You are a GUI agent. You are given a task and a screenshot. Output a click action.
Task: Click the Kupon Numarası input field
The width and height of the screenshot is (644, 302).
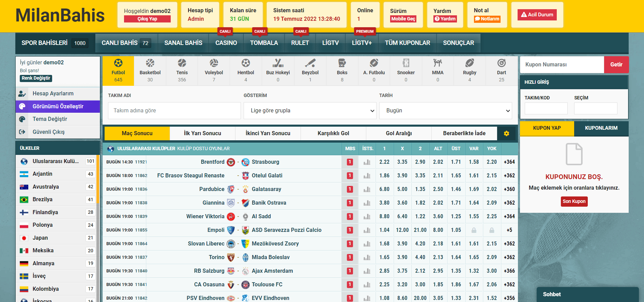click(562, 65)
